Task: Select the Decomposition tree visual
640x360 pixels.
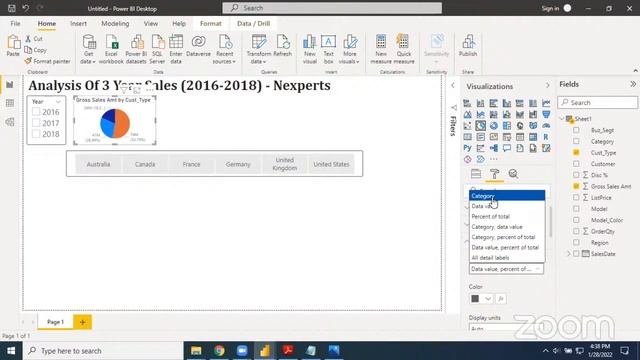Action: click(493, 148)
